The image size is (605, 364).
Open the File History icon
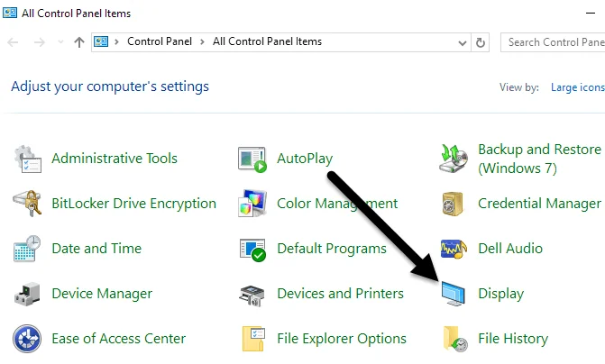[454, 339]
